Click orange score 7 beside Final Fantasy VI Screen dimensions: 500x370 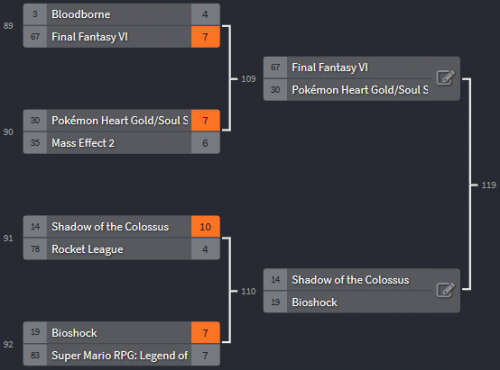pos(205,37)
